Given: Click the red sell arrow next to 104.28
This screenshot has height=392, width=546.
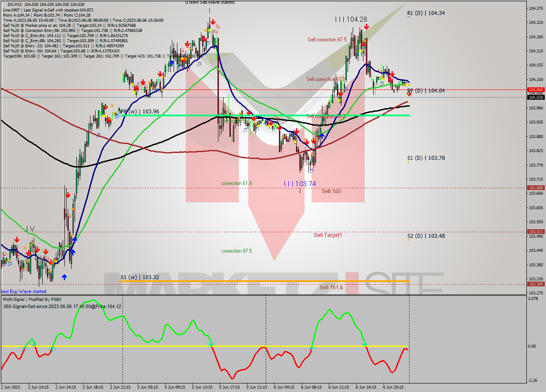Looking at the screenshot, I should tap(366, 26).
